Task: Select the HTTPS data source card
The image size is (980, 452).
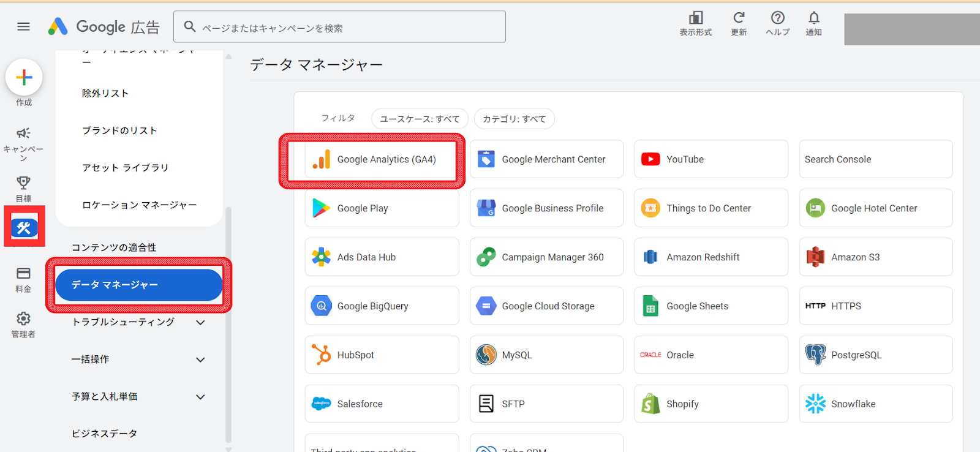Action: pos(876,306)
